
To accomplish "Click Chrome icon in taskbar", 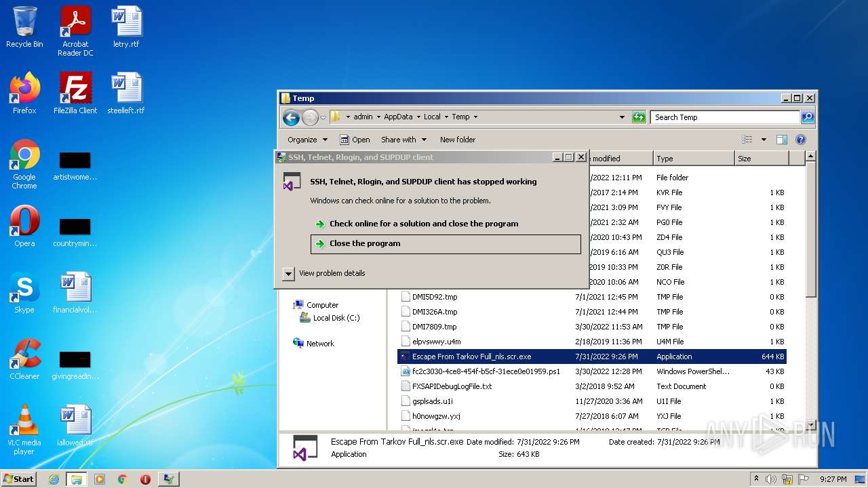I will (x=123, y=479).
